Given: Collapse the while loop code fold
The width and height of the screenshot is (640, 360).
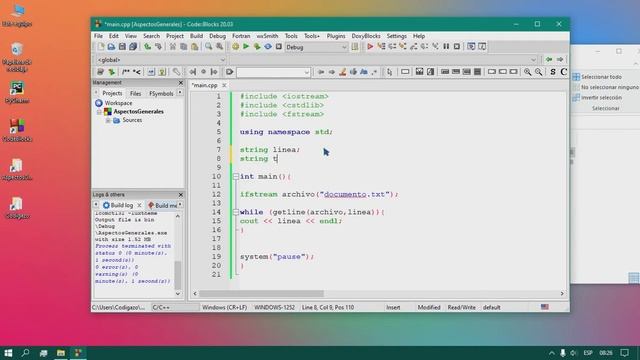Looking at the screenshot, I should point(236,212).
